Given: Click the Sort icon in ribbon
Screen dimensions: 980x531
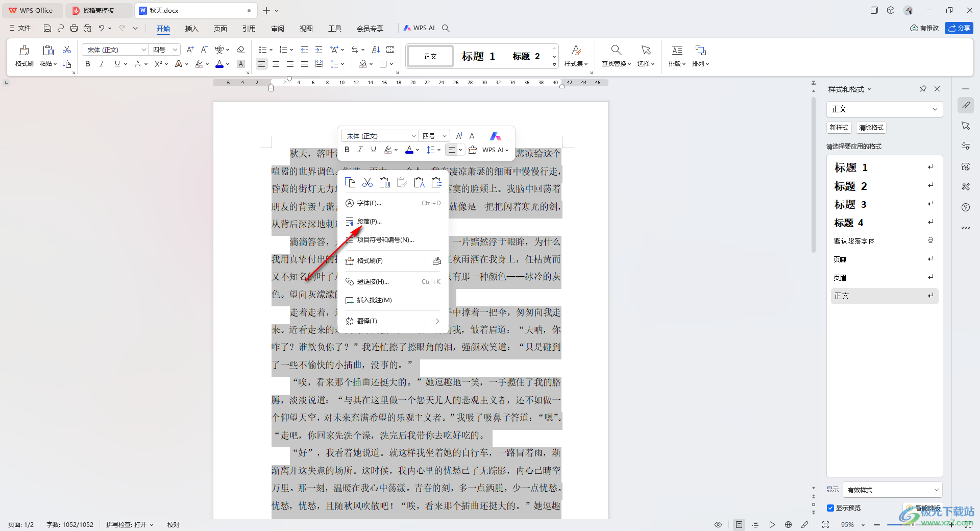Looking at the screenshot, I should tap(376, 50).
